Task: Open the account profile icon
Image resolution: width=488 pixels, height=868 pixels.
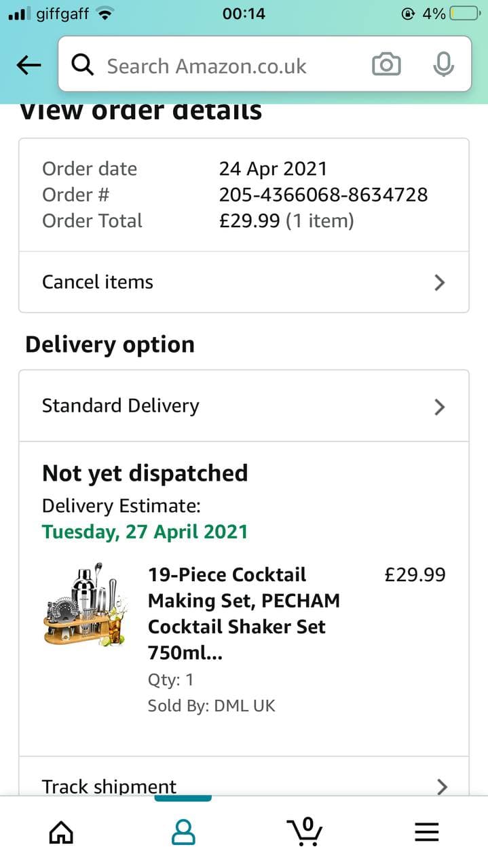Action: (183, 831)
